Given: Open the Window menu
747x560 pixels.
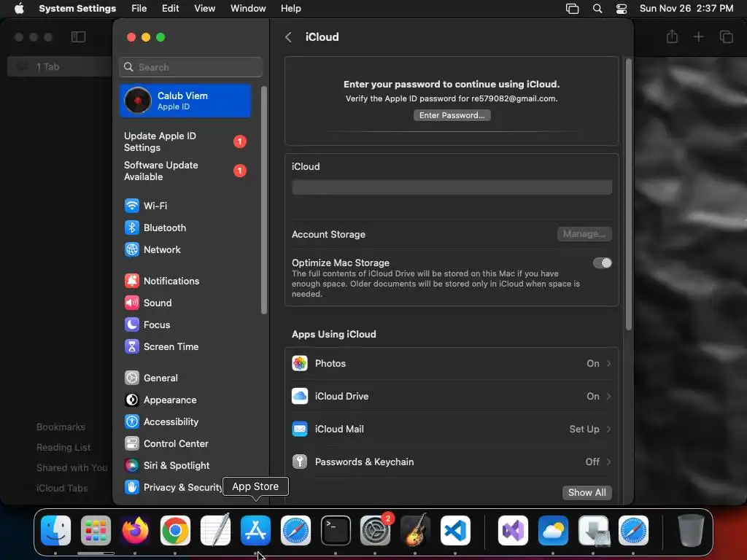Looking at the screenshot, I should (x=248, y=9).
